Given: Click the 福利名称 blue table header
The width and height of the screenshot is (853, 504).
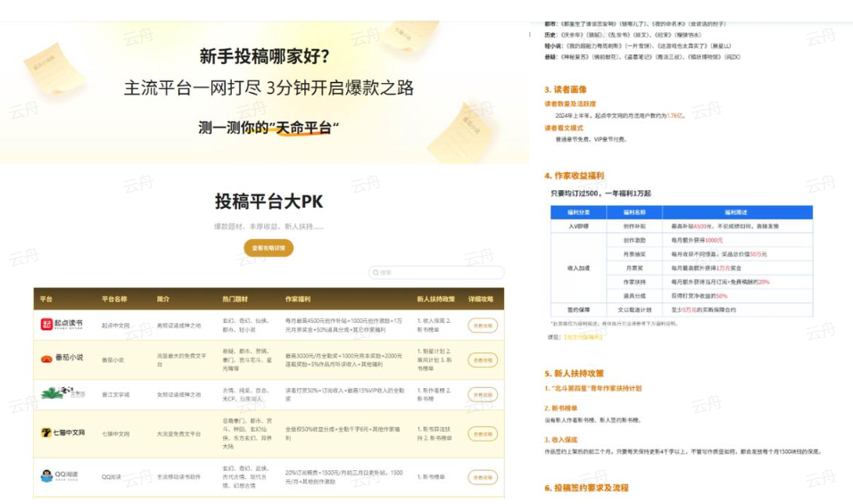Looking at the screenshot, I should 634,212.
